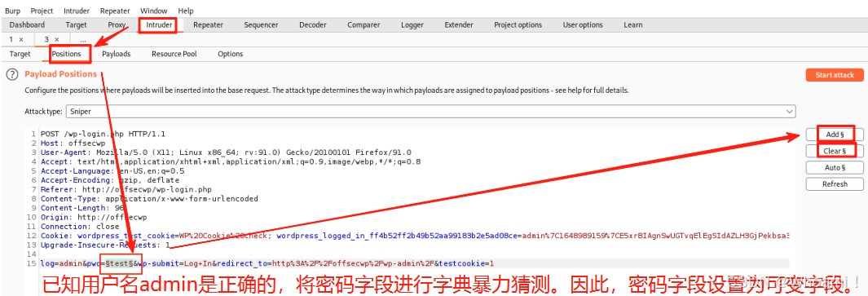Open the Intruder menu in menu bar
Screen dimensions: 868x296
pos(77,11)
